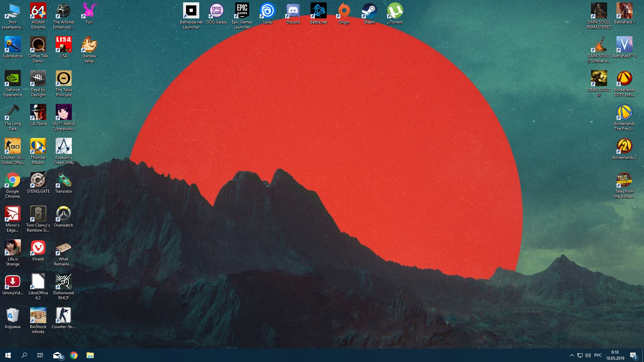Select the Epic Games Launcher icon

point(242,16)
